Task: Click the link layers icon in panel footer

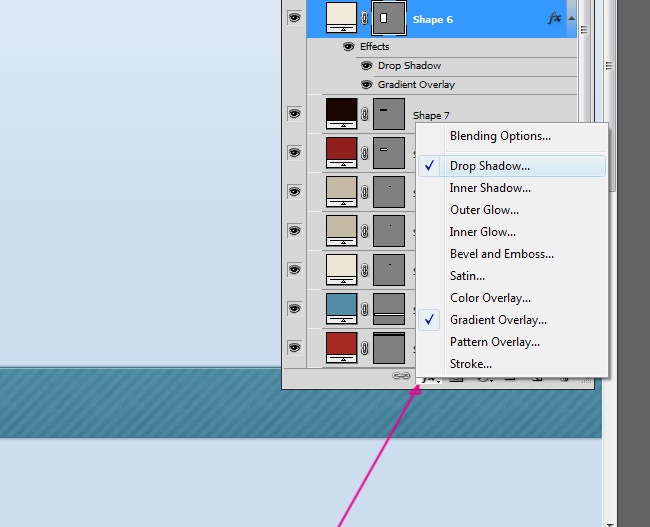Action: click(402, 377)
